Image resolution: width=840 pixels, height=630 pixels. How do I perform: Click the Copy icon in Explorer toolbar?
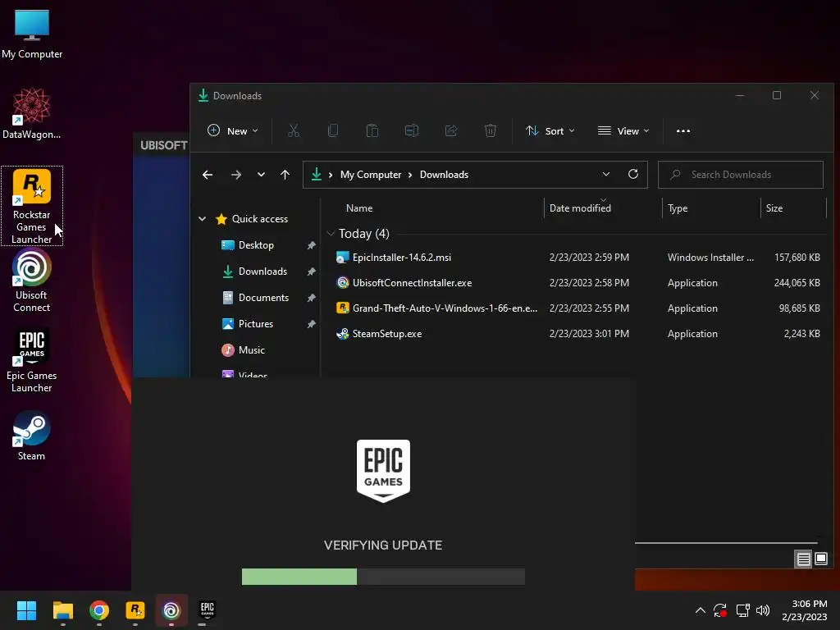[x=333, y=130]
